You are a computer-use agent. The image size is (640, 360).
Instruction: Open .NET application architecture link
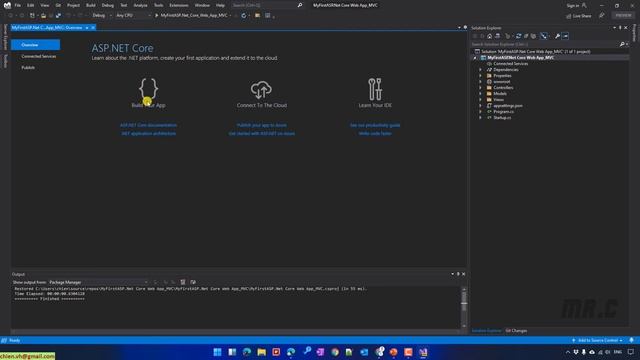point(148,133)
